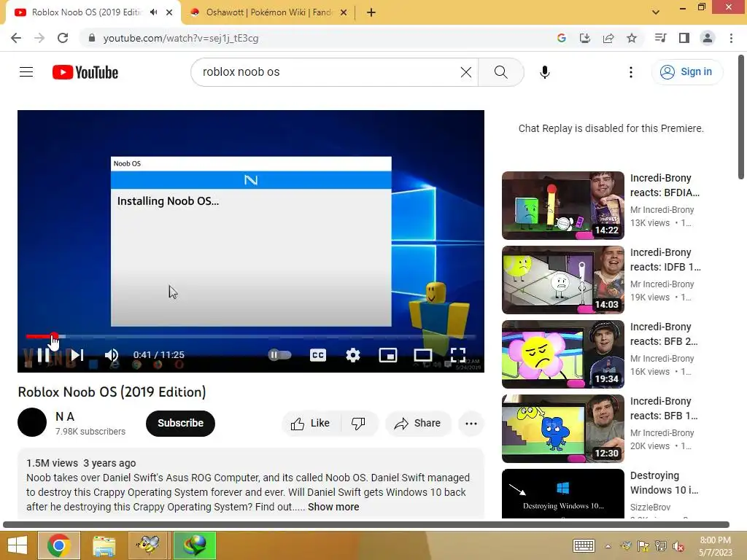Open the touch keyboard from the taskbar
747x560 pixels.
tap(584, 545)
